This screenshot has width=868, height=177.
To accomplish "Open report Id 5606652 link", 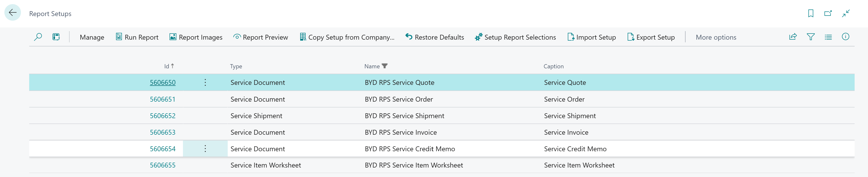I will (x=163, y=116).
